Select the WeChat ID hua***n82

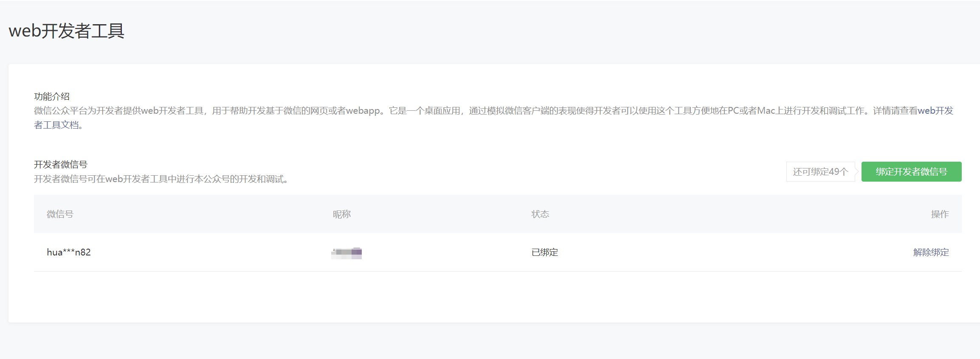[69, 252]
